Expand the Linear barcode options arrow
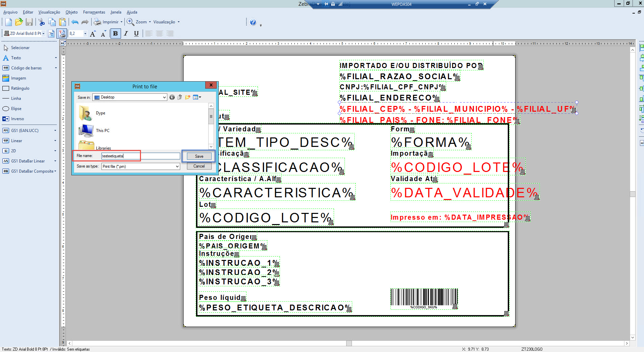This screenshot has height=352, width=644. [x=55, y=141]
